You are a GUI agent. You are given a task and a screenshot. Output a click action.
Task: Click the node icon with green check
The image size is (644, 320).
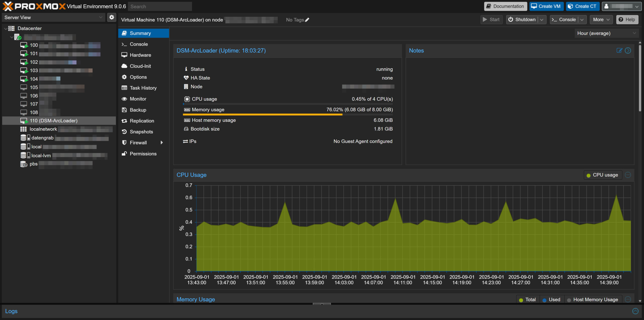18,37
